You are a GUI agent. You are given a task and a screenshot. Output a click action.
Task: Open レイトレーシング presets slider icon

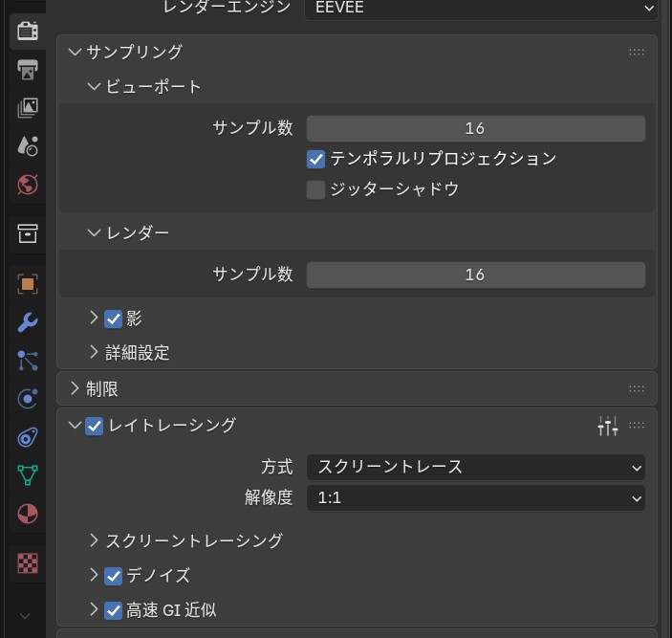pos(608,426)
